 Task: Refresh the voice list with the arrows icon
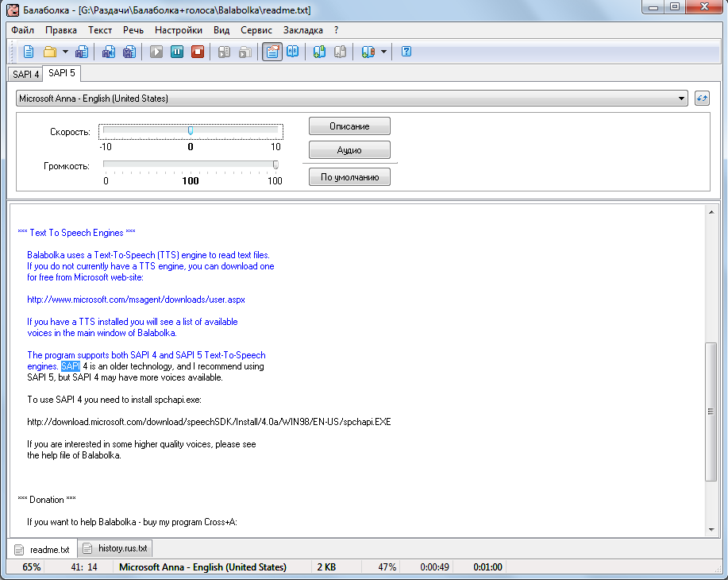[x=701, y=98]
